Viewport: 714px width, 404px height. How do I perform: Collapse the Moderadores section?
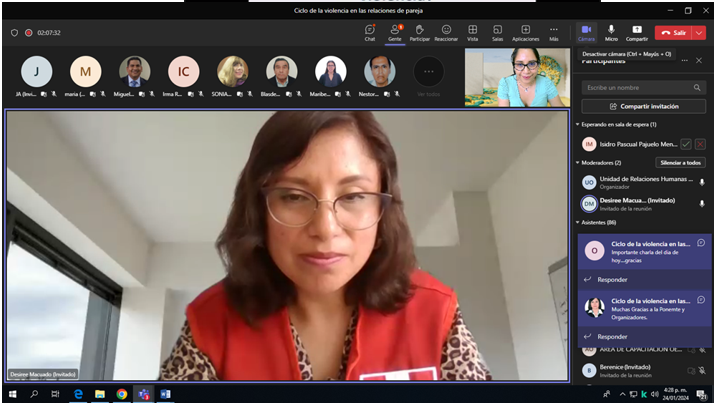coord(578,163)
